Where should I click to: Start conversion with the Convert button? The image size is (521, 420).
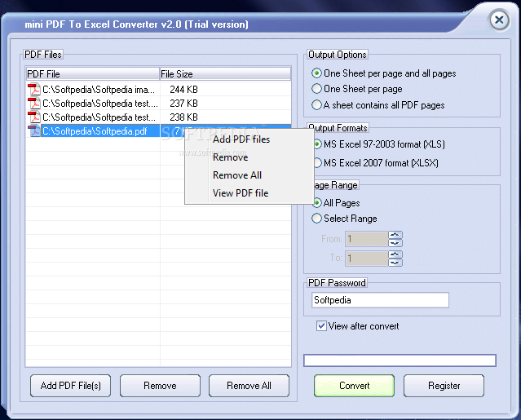pos(354,386)
